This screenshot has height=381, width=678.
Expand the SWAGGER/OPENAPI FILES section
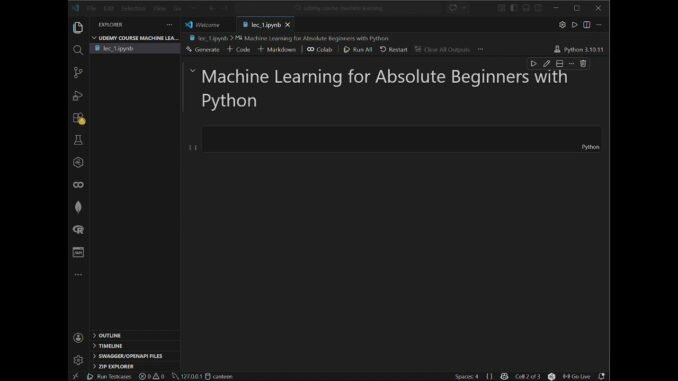135,356
